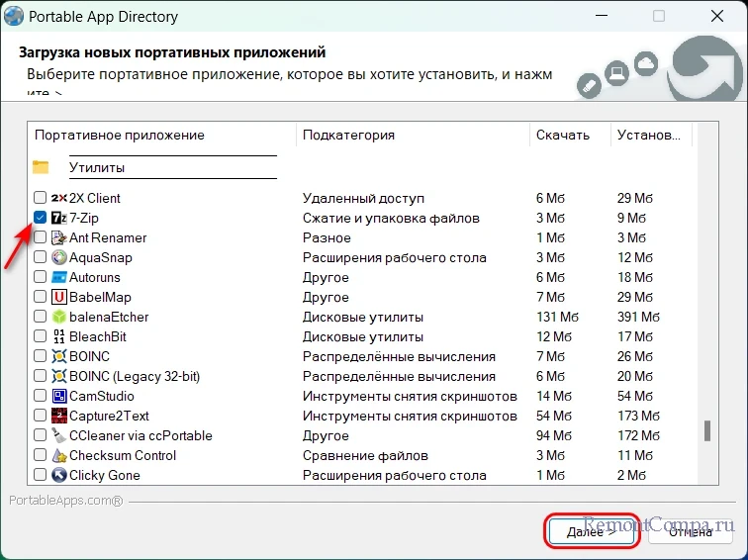The image size is (748, 560).
Task: Select the Clicky Gone list entry
Action: coord(105,475)
